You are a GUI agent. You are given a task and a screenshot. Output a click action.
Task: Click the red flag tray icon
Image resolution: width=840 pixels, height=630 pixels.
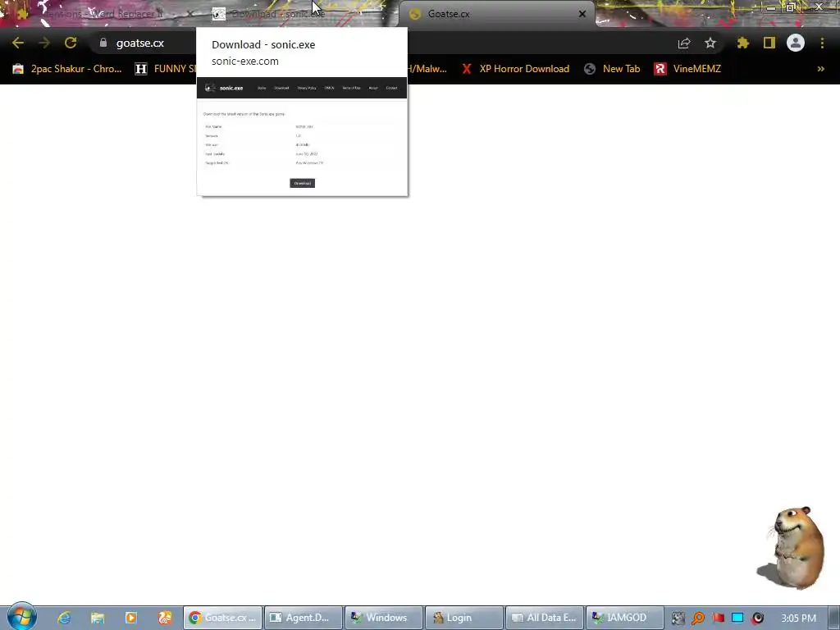718,619
